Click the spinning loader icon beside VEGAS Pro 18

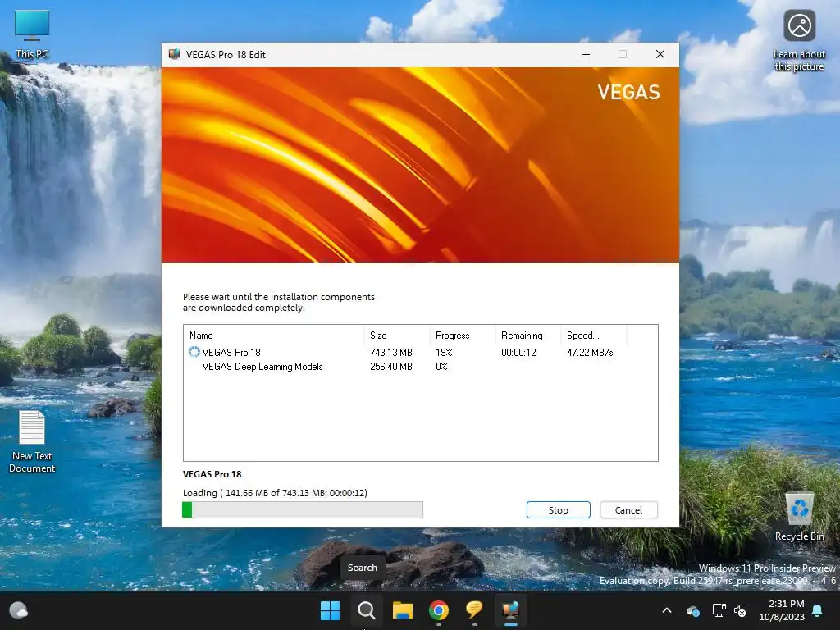point(194,352)
